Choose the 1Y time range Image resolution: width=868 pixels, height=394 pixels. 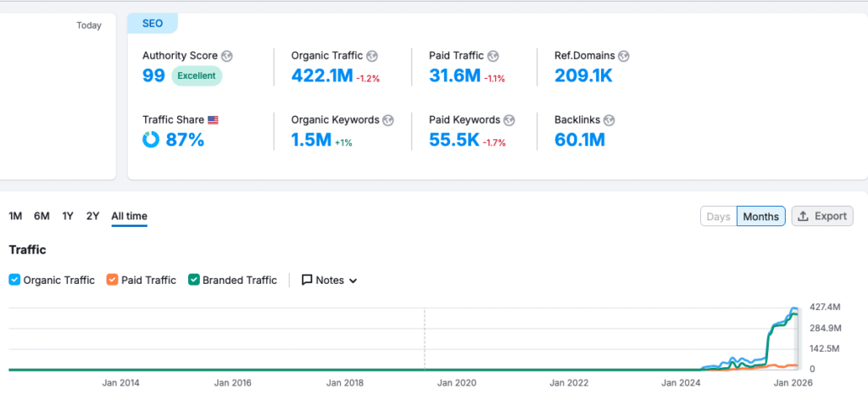68,216
